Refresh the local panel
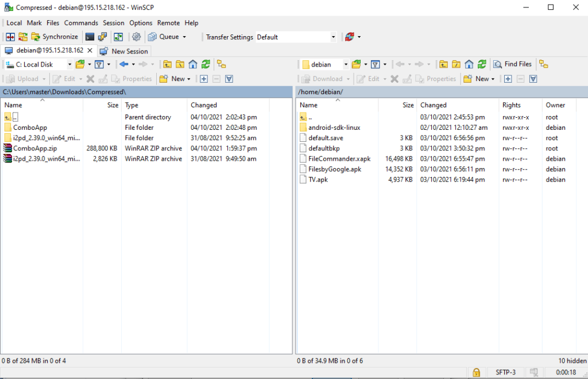This screenshot has height=379, width=588. point(206,64)
